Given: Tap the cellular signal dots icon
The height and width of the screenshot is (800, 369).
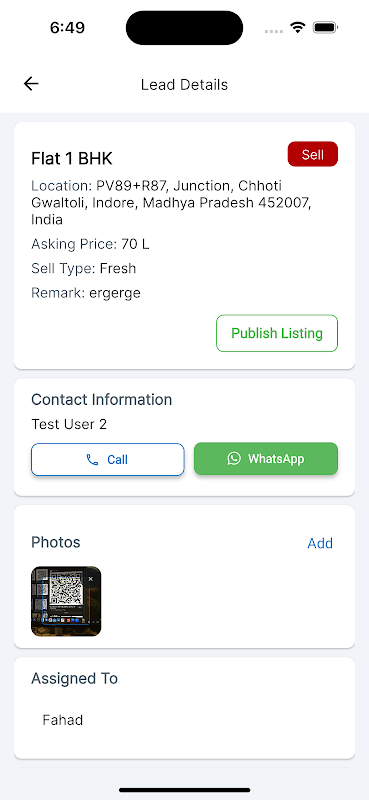Looking at the screenshot, I should pos(274,31).
